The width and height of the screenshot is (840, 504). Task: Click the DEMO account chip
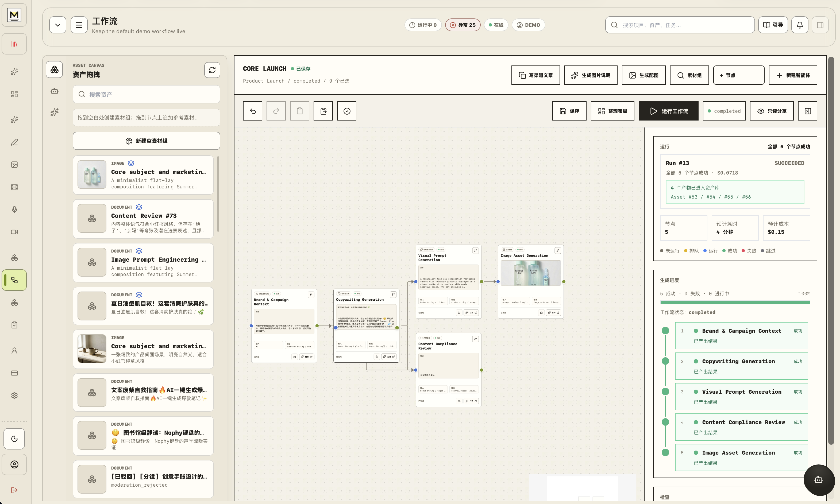click(528, 25)
